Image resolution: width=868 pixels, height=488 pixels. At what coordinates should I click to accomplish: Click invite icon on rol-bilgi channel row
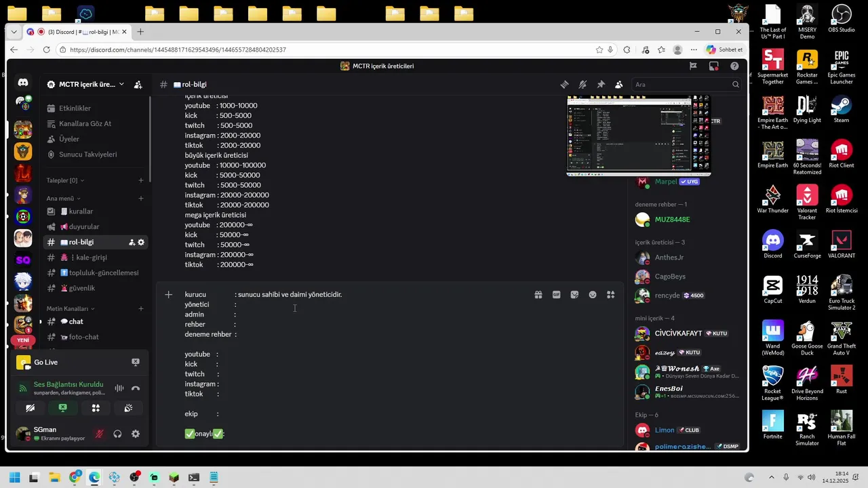tap(132, 243)
